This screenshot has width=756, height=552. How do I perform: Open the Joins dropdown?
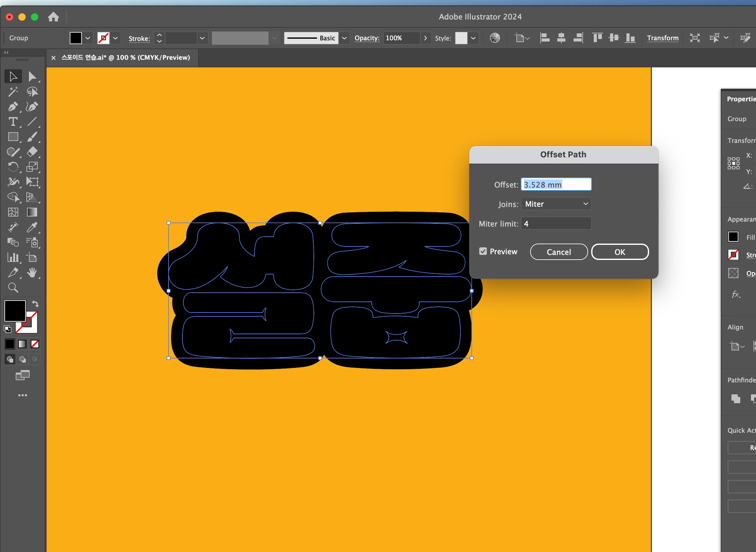[556, 204]
